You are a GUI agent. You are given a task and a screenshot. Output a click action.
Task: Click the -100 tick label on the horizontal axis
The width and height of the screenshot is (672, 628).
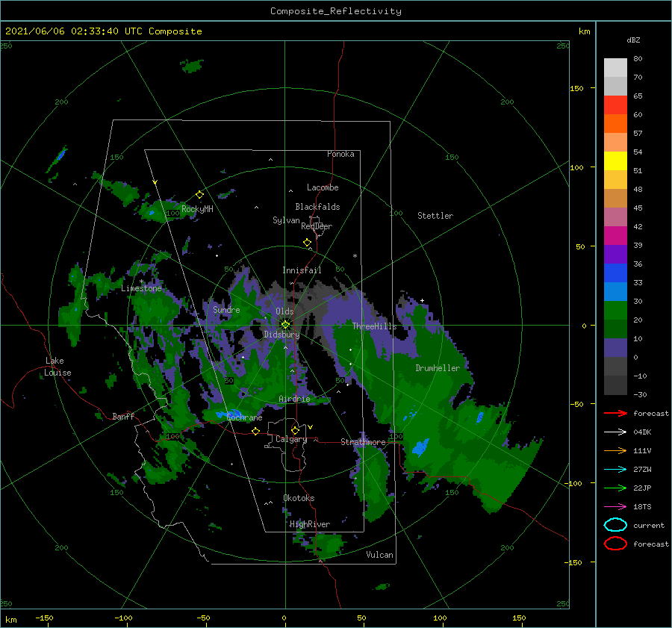pyautogui.click(x=123, y=618)
